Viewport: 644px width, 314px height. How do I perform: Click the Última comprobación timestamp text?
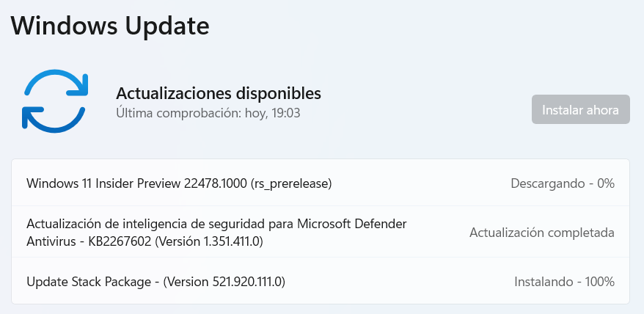(x=208, y=113)
